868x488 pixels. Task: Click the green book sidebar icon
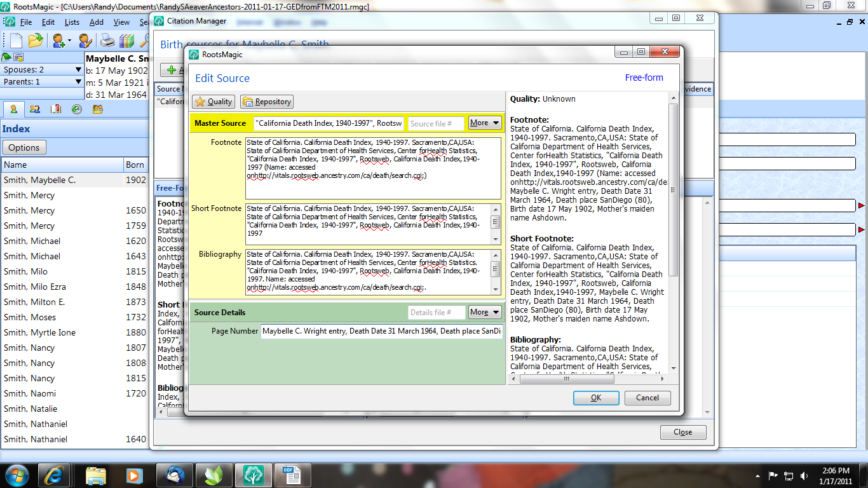pyautogui.click(x=6, y=57)
